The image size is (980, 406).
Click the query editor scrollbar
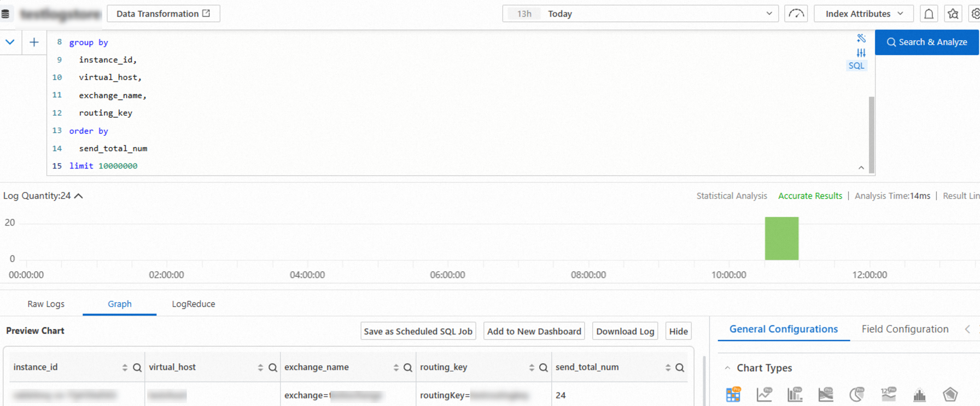871,135
